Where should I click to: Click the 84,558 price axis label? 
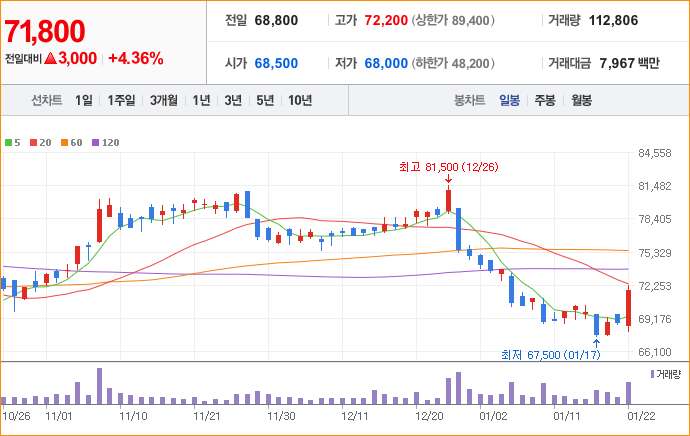pos(655,153)
